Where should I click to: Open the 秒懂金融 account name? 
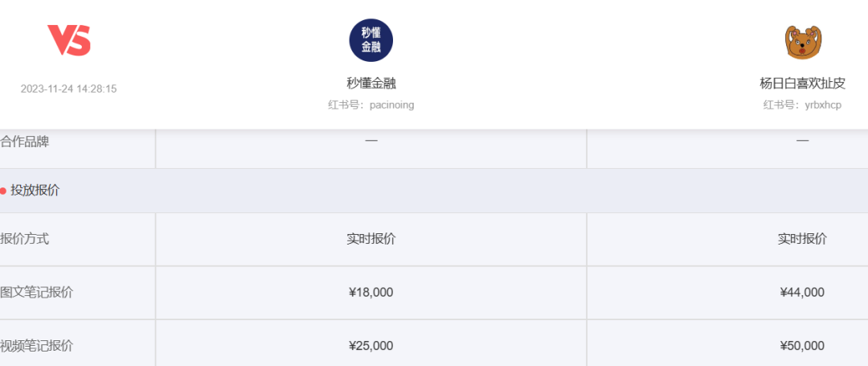pyautogui.click(x=371, y=83)
